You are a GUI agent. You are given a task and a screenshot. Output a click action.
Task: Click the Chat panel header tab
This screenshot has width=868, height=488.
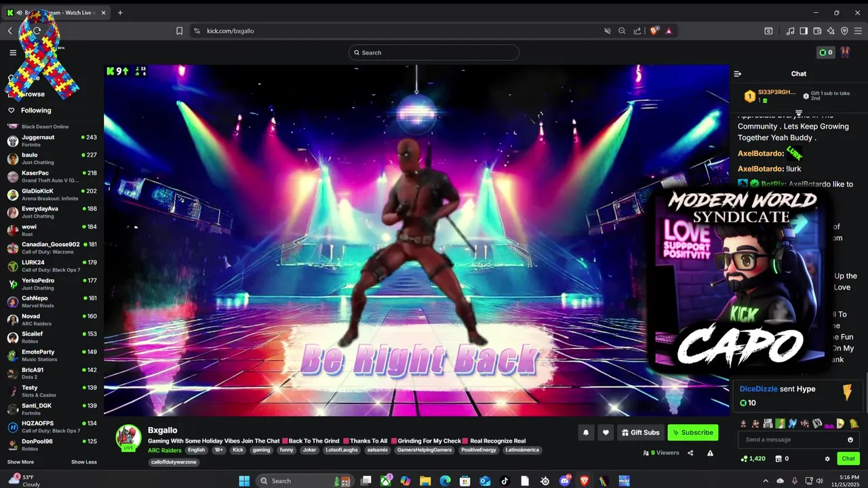pyautogui.click(x=799, y=74)
